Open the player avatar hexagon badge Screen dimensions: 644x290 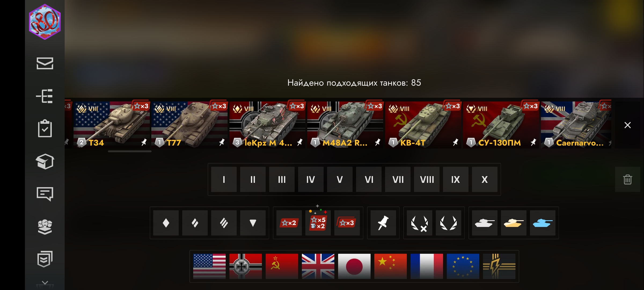coord(45,22)
